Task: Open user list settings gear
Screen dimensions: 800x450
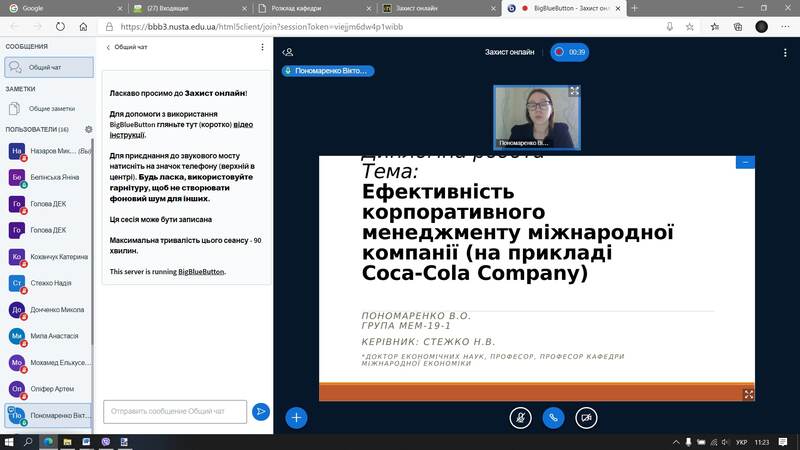Action: tap(89, 130)
